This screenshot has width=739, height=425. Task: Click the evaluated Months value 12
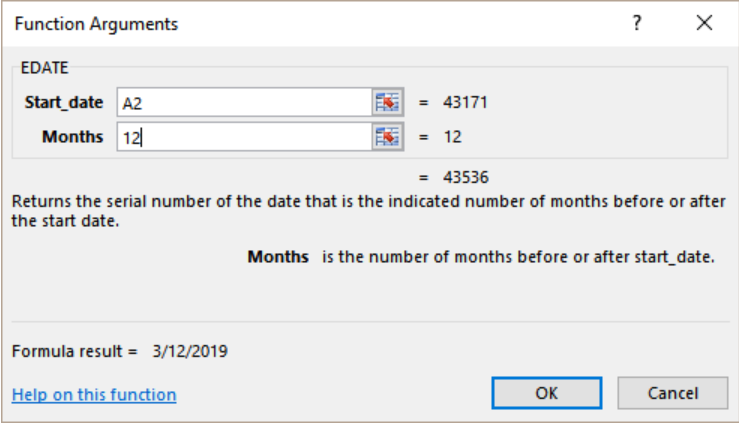click(452, 137)
